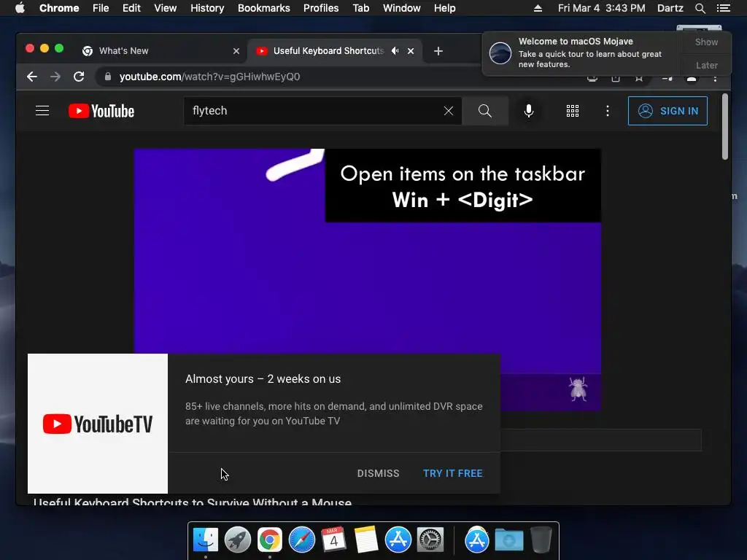The image size is (747, 560).
Task: Open Google Chrome from the Dock
Action: (270, 540)
